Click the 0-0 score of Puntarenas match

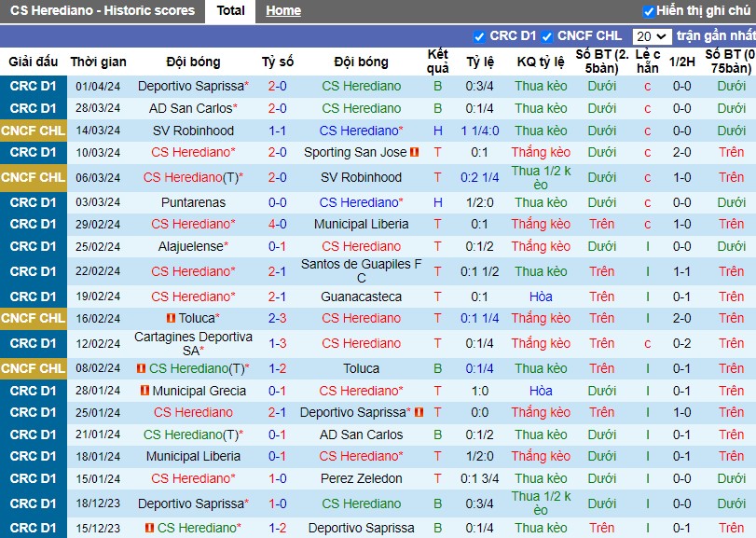click(277, 202)
